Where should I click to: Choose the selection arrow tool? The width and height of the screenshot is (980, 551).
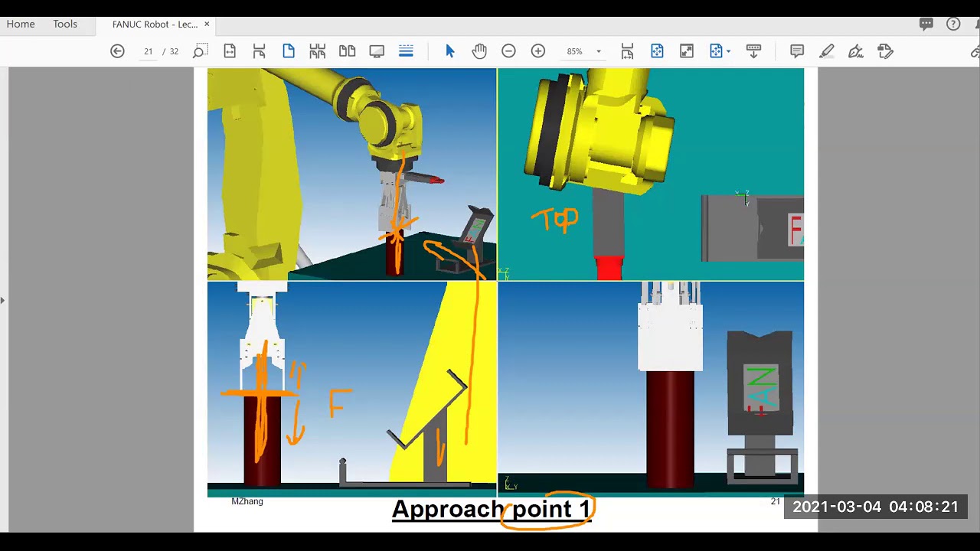click(449, 51)
